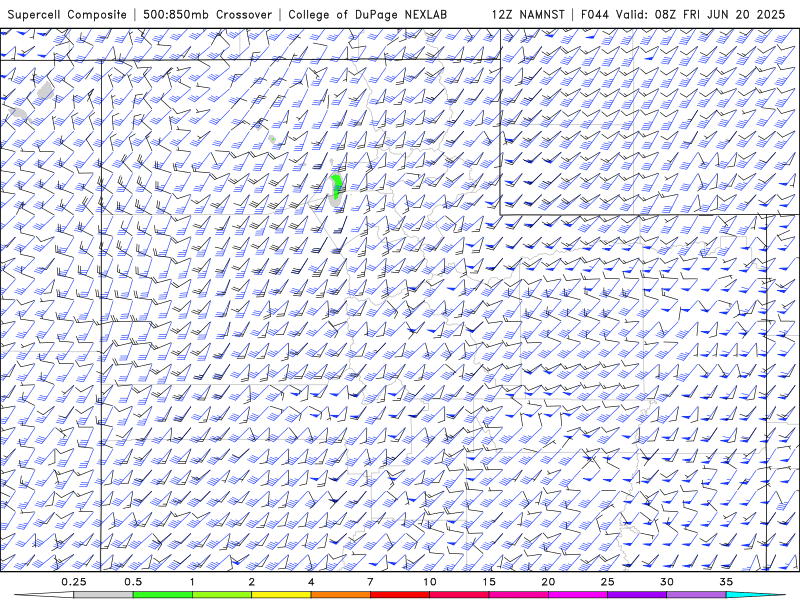Select the red 7–10 color bar segment

[400, 595]
